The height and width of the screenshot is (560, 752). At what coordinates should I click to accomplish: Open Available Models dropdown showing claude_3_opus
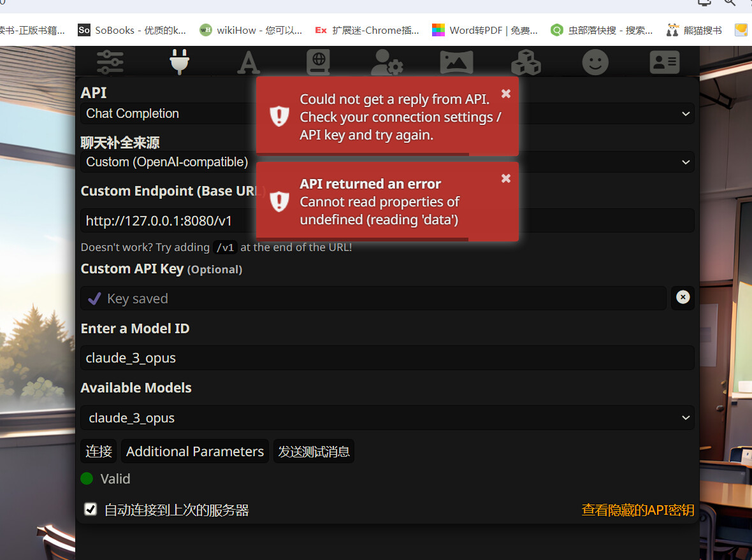click(387, 418)
